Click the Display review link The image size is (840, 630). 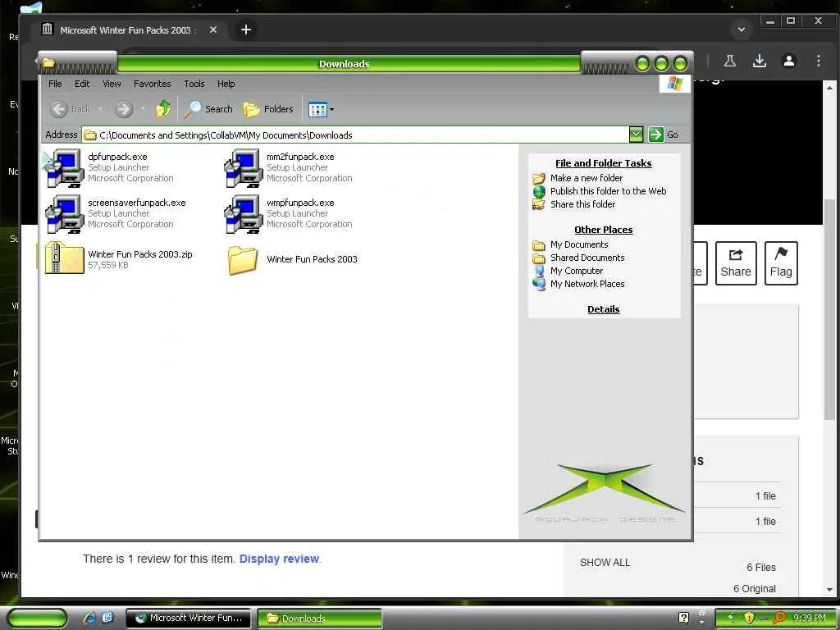coord(279,559)
